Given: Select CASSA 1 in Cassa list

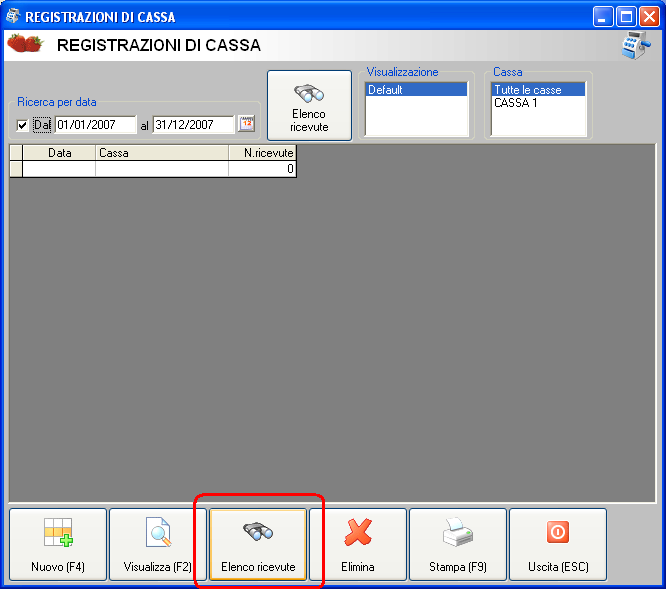Looking at the screenshot, I should (538, 103).
